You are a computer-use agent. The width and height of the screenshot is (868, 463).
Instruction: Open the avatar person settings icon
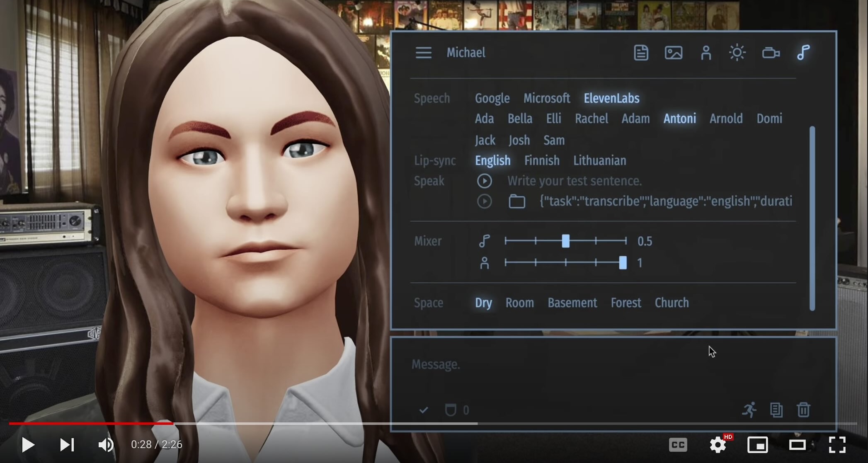pos(706,53)
